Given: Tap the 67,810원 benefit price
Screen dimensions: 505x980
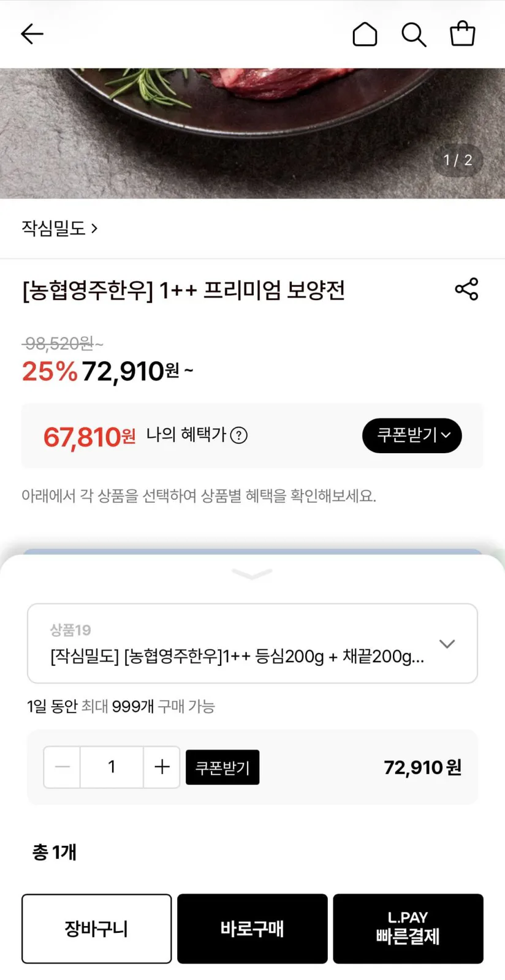Looking at the screenshot, I should (x=89, y=437).
